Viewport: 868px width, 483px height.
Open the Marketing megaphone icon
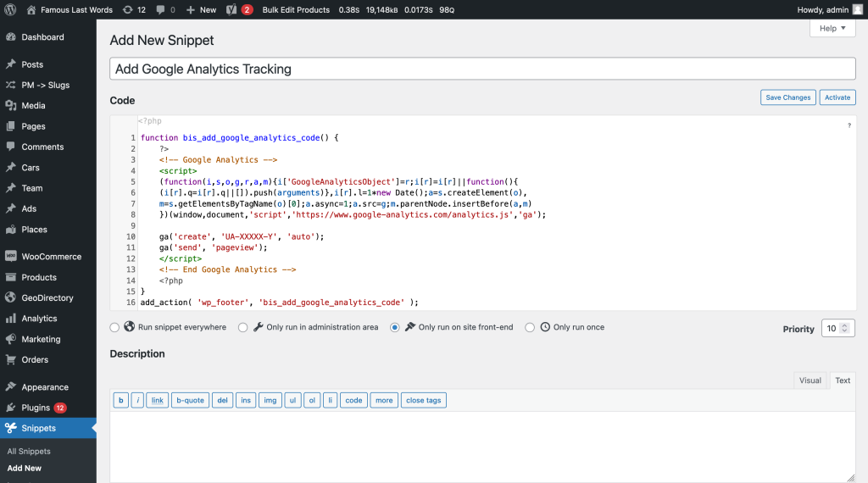[10, 339]
